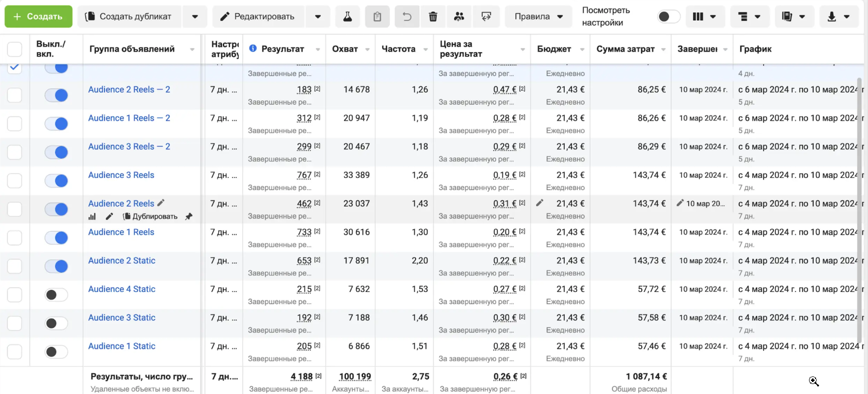Image resolution: width=868 pixels, height=394 pixels.
Task: Check the box for Audience 1 Static row
Action: 14,351
